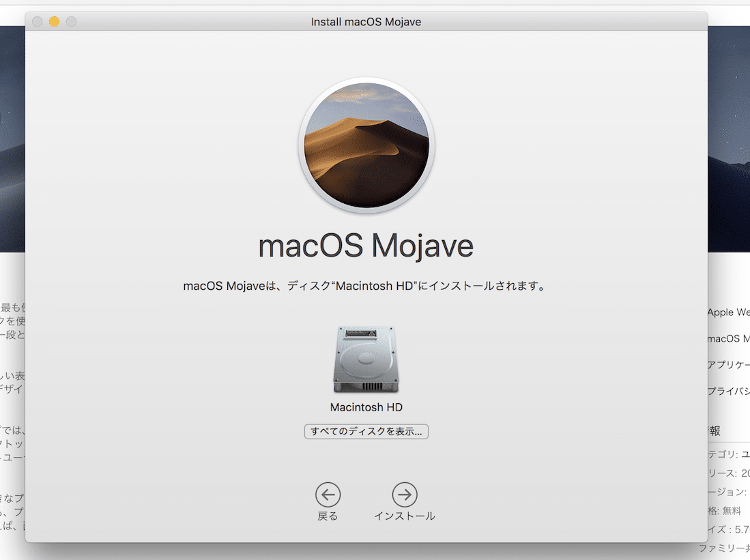Click the macOS Mojave desert logo
The image size is (750, 560).
point(366,145)
